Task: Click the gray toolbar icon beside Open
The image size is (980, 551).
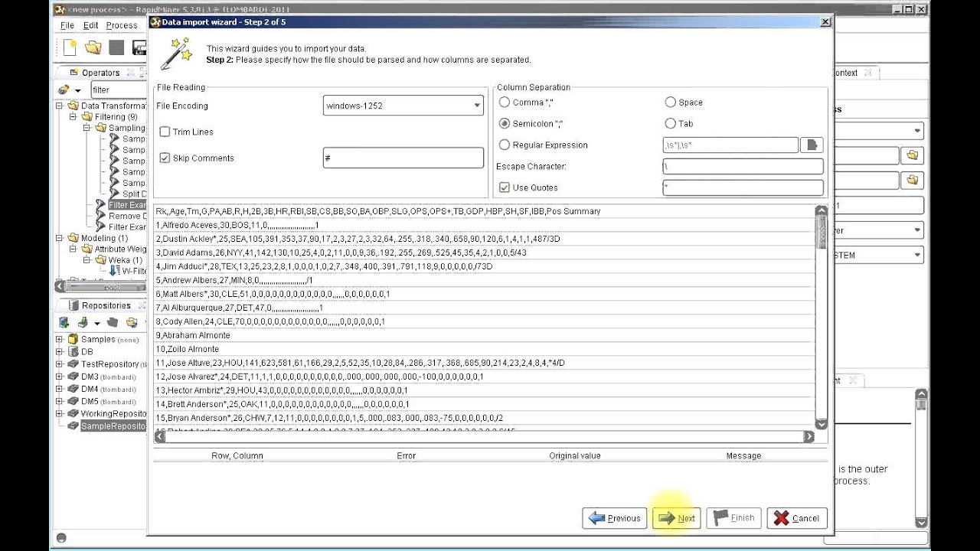Action: click(x=116, y=47)
